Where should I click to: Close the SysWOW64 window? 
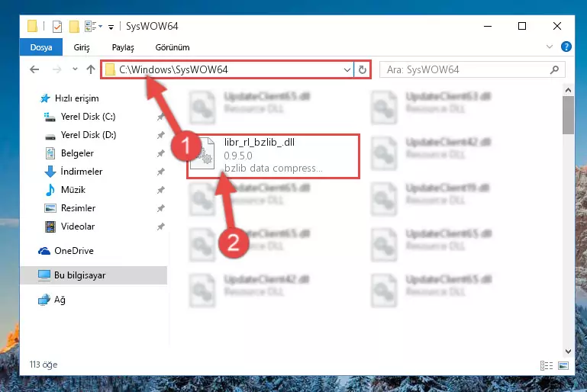coord(557,26)
